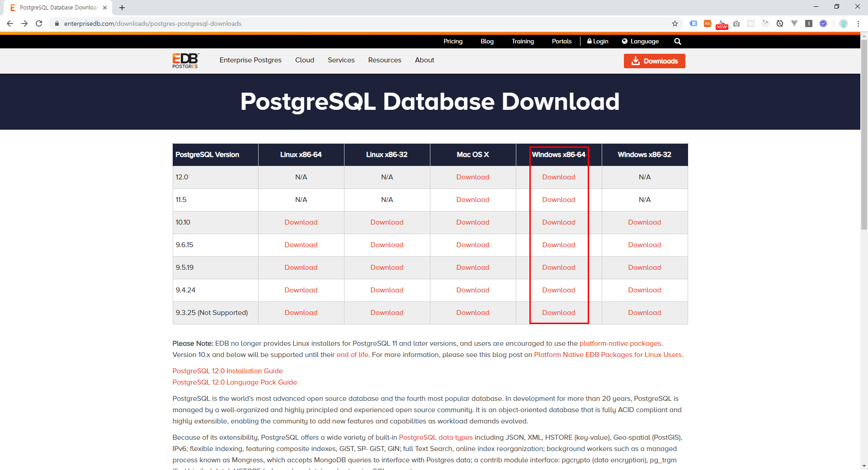Open the user profile avatar icon
Image resolution: width=868 pixels, height=470 pixels.
point(844,23)
